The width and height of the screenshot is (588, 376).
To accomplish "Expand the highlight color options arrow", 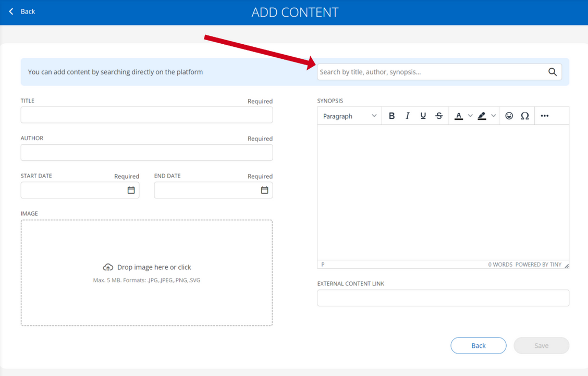I will pyautogui.click(x=494, y=116).
